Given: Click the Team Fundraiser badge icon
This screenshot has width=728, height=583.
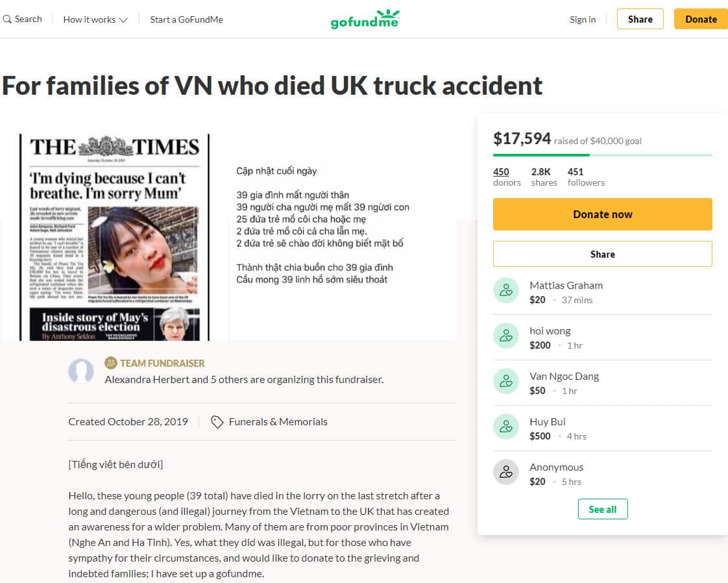Looking at the screenshot, I should click(x=110, y=363).
